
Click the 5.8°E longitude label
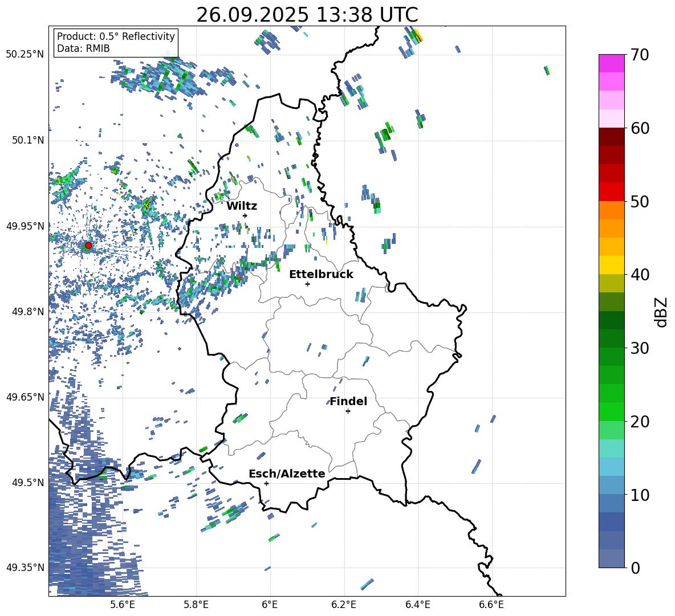196,605
